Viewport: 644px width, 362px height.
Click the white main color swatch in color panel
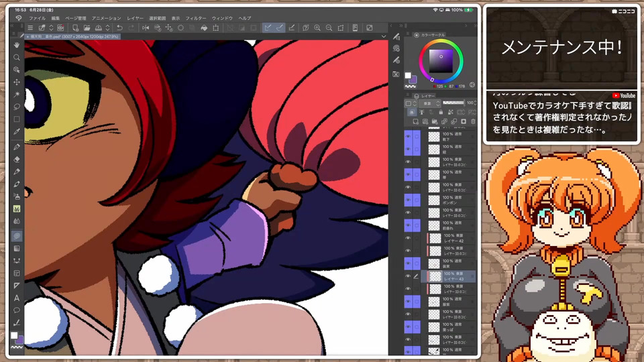tap(408, 75)
